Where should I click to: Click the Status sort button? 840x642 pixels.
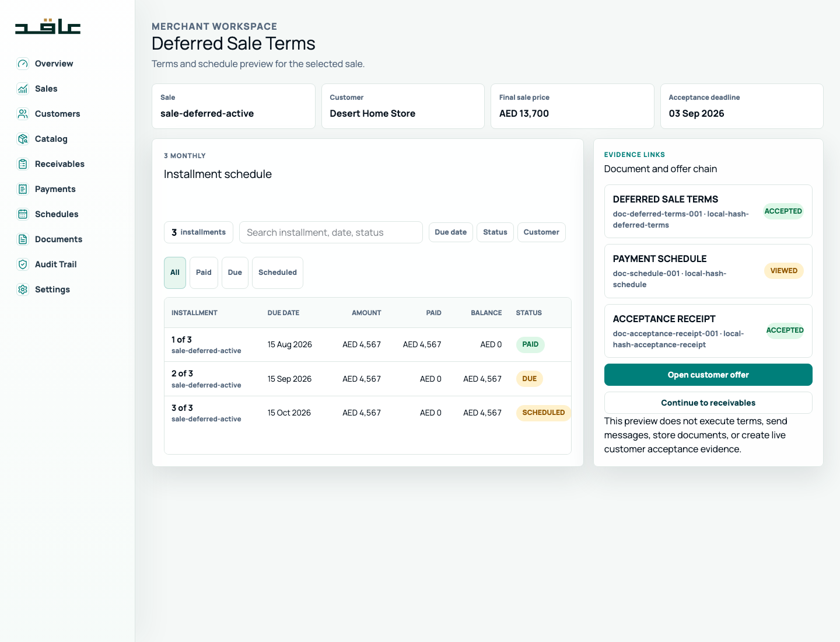495,232
